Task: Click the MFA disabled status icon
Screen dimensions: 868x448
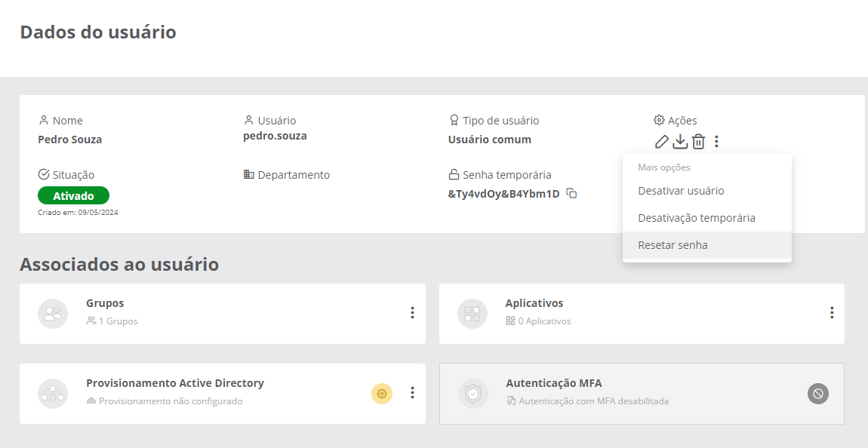Action: point(818,393)
